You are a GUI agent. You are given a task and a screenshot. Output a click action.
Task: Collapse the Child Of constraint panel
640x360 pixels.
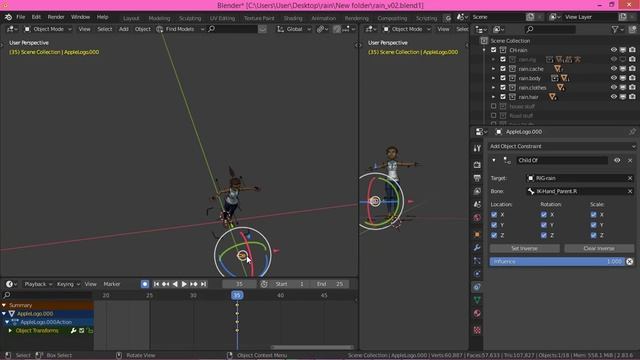[x=494, y=160]
